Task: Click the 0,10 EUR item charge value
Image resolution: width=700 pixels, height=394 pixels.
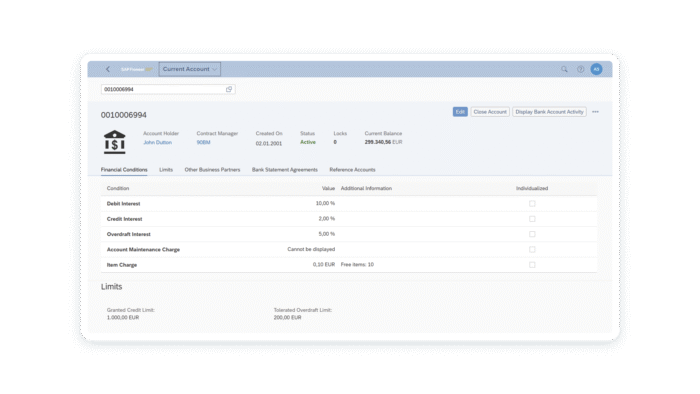Action: (324, 265)
